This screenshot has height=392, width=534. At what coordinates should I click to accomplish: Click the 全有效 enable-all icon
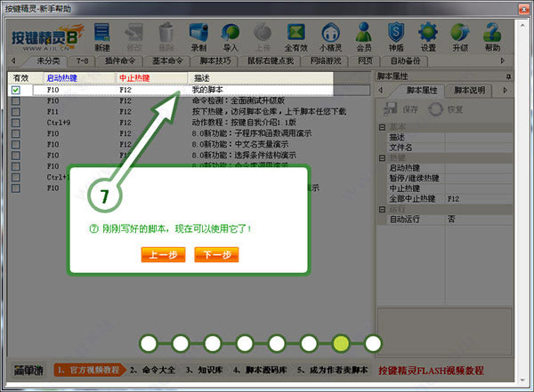click(x=295, y=36)
